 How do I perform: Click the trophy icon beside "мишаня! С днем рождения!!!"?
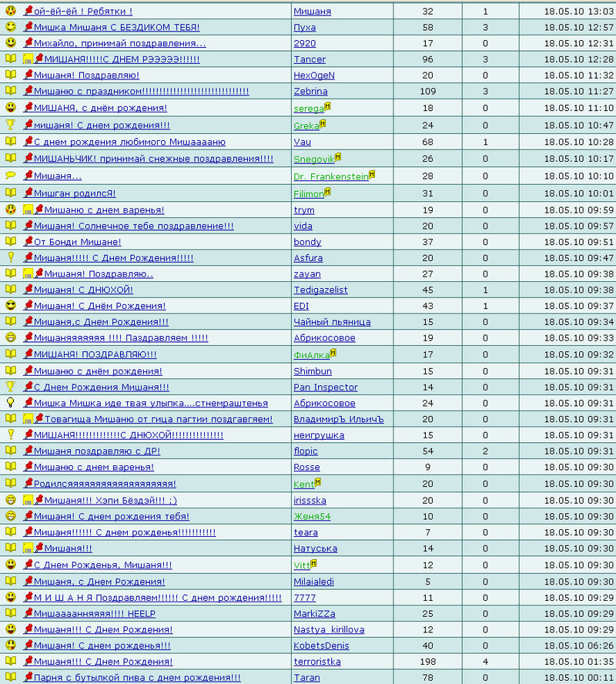pos(11,125)
